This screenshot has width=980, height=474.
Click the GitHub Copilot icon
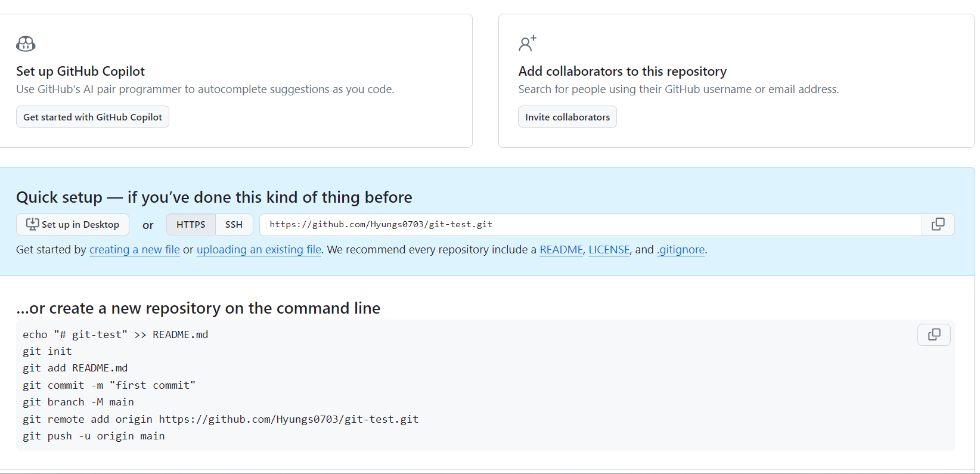[x=26, y=44]
